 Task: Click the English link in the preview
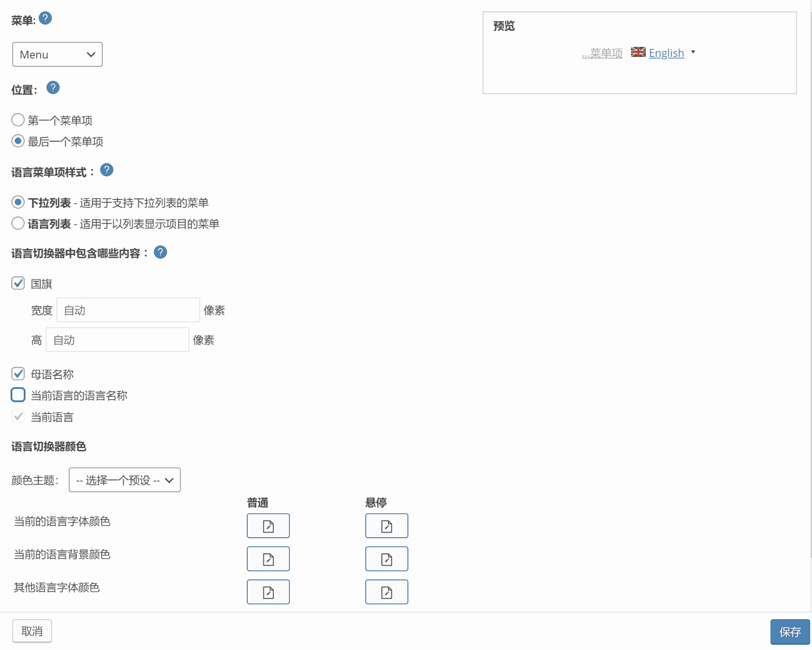click(666, 53)
